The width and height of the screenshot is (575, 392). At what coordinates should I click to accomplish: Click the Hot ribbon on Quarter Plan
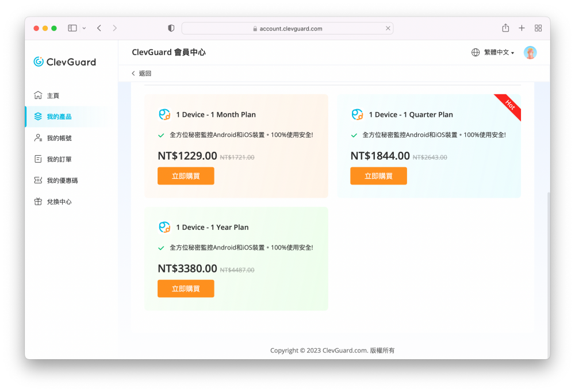click(509, 106)
